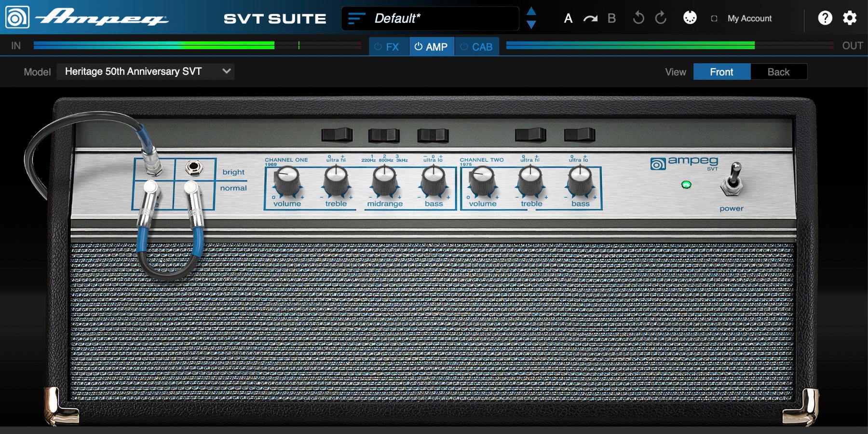Screen dimensions: 868x434
Task: Show the Back view of amp
Action: (778, 72)
